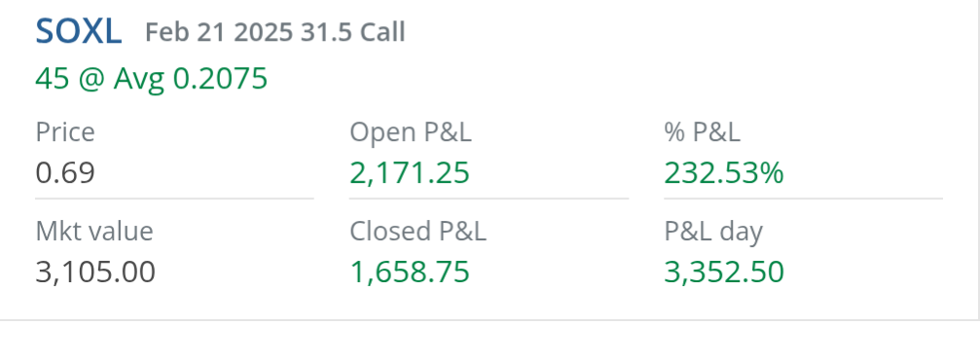Click the divider line under Price
The height and width of the screenshot is (362, 980).
click(174, 199)
